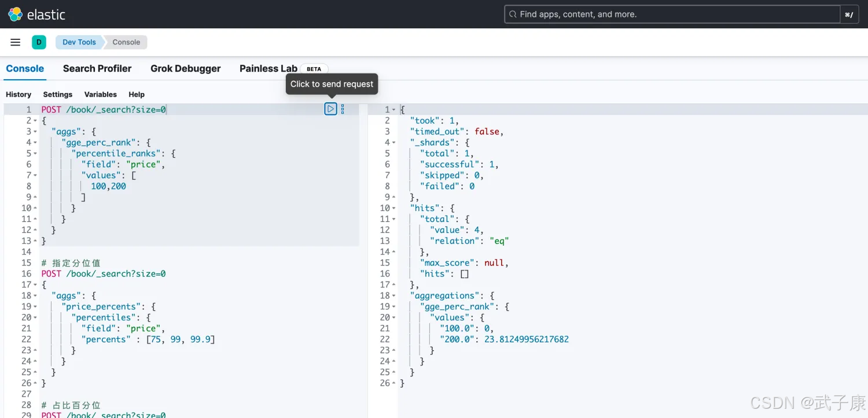
Task: Click the Dev Tools breadcrumb link
Action: (79, 42)
